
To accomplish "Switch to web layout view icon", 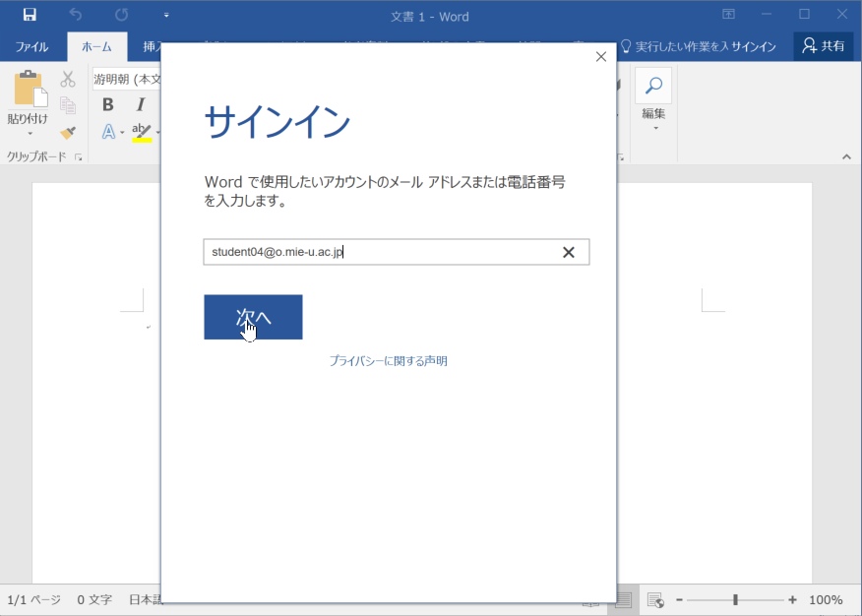I will [x=655, y=600].
